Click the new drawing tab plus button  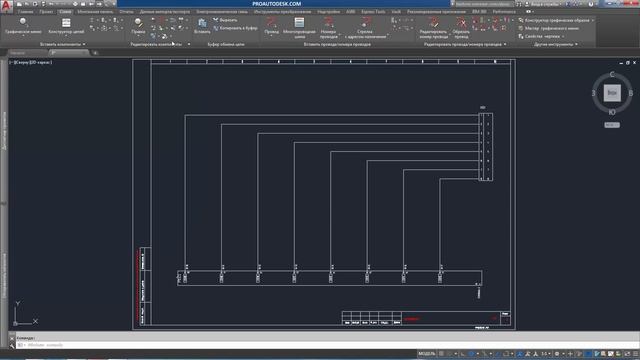tap(95, 53)
